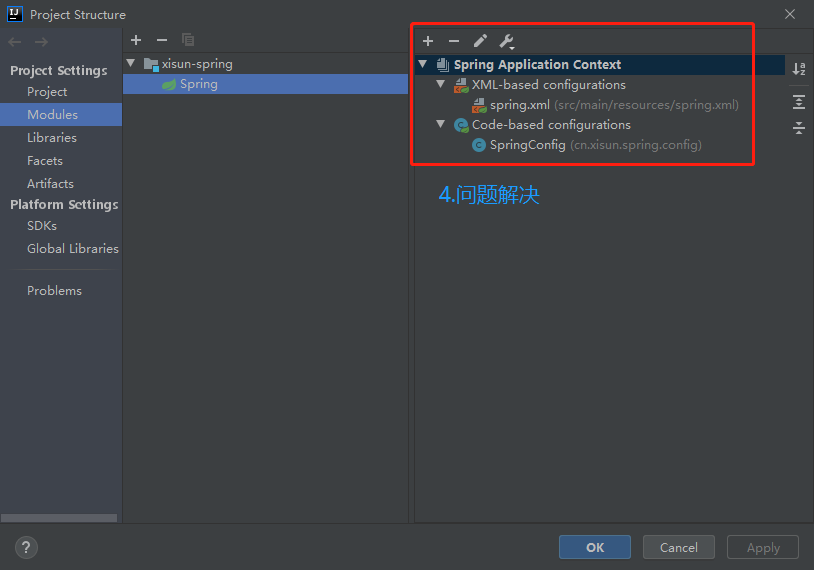The height and width of the screenshot is (570, 814).
Task: Expand all tree nodes icon
Action: tap(799, 102)
